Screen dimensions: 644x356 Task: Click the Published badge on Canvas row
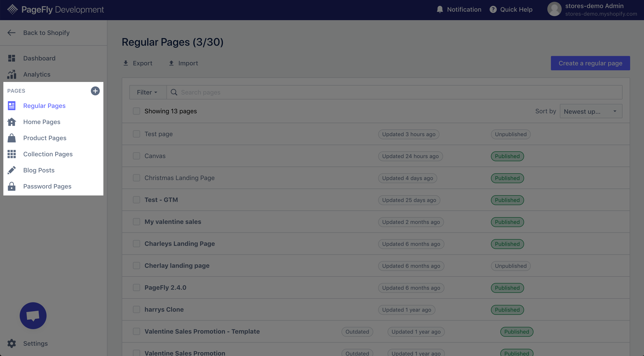pyautogui.click(x=507, y=156)
